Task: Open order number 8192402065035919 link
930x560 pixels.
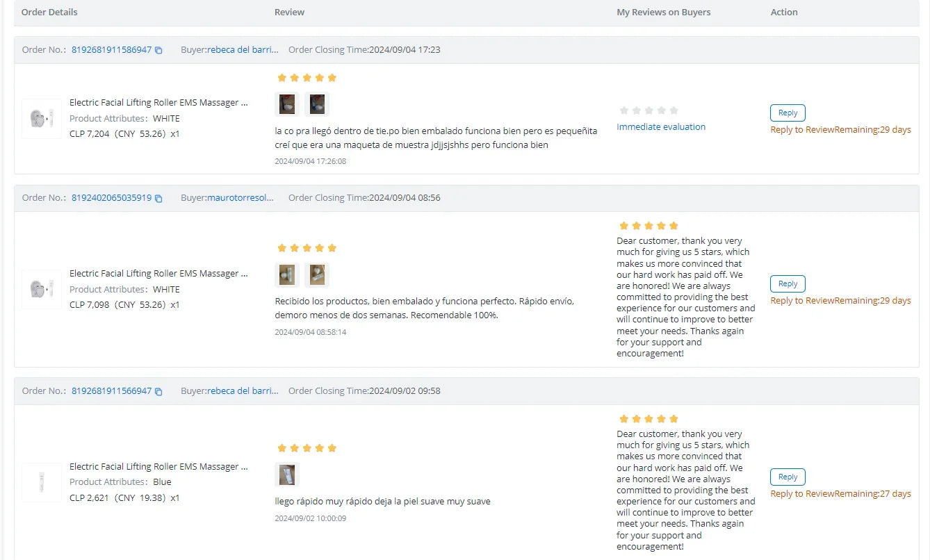Action: click(111, 198)
